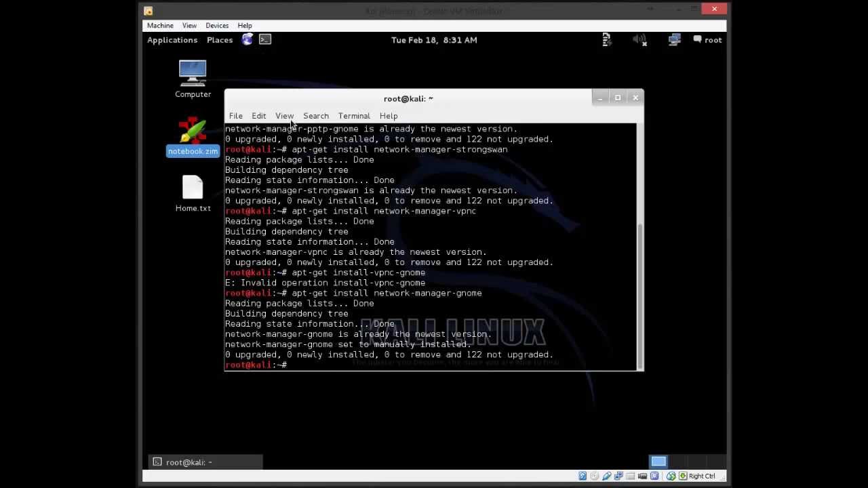This screenshot has width=868, height=488.
Task: Select the notebook.zim desktop icon
Action: point(193,136)
